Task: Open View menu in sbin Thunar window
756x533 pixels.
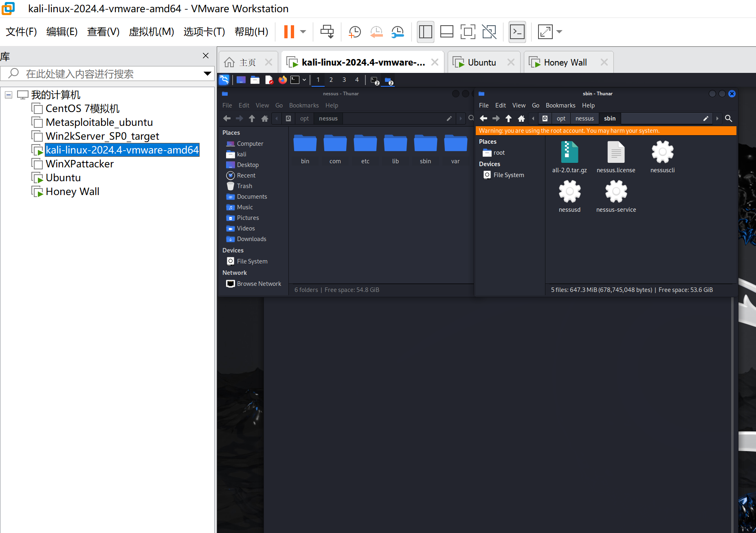Action: click(x=519, y=105)
